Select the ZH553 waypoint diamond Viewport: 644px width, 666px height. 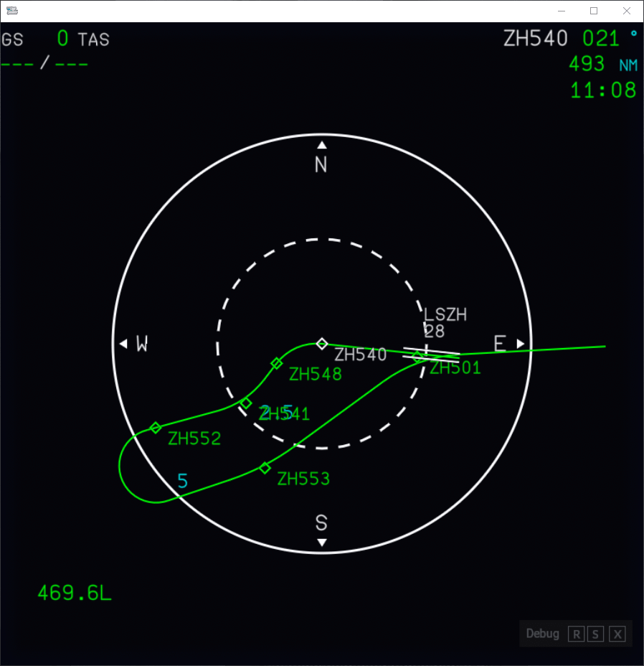point(265,468)
